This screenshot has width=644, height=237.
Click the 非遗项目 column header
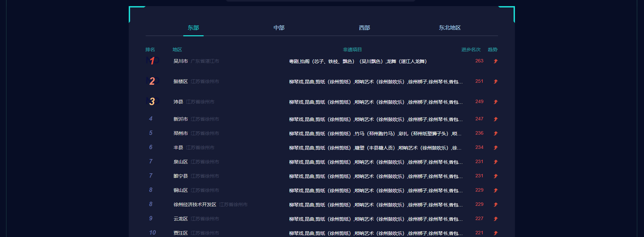[352, 50]
